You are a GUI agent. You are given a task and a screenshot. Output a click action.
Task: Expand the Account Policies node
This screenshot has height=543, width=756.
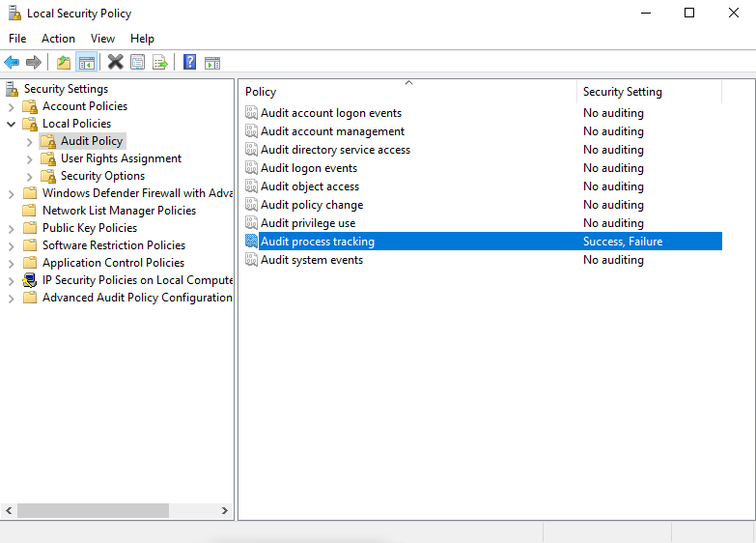(x=12, y=106)
